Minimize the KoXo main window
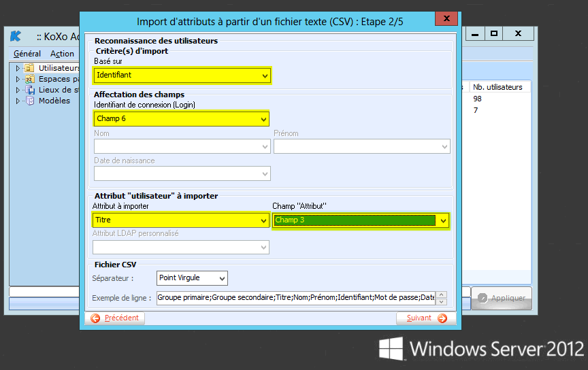Image resolution: width=588 pixels, height=370 pixels. pyautogui.click(x=475, y=34)
